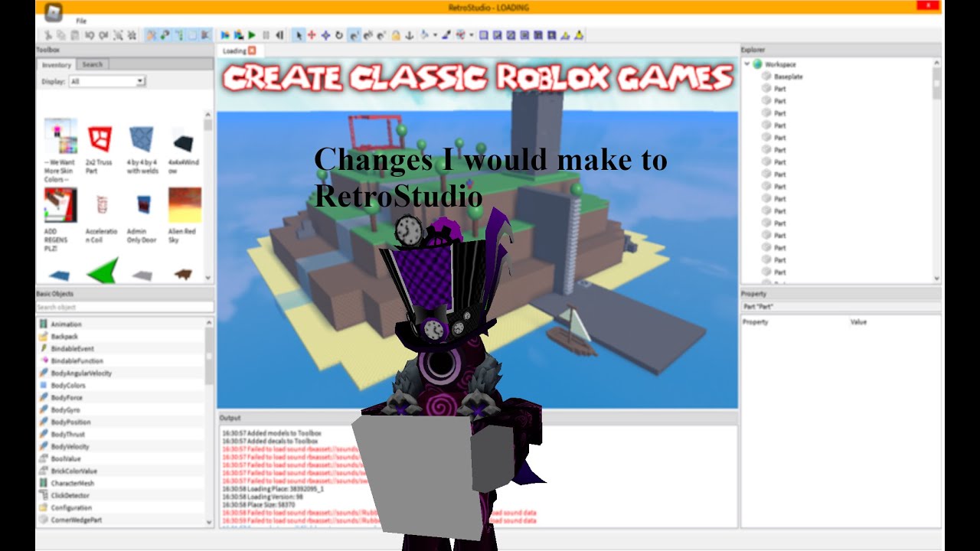
Task: Open the Display dropdown in Toolbox
Action: click(106, 81)
